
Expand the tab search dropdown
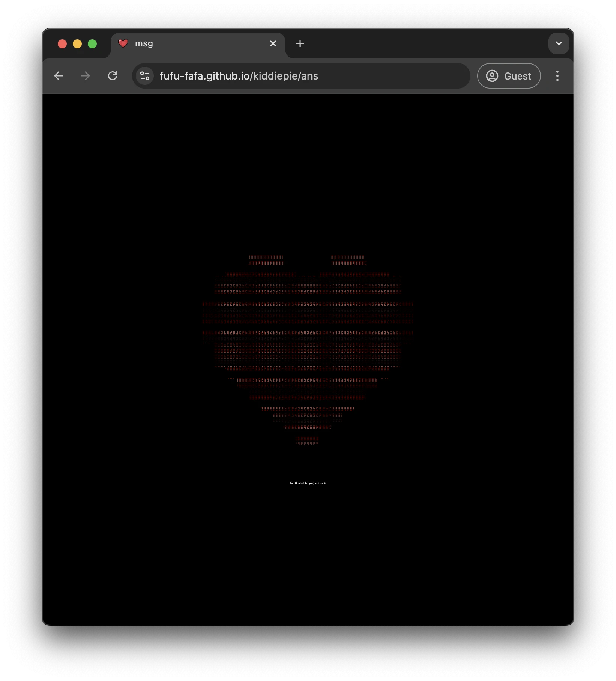[x=559, y=44]
